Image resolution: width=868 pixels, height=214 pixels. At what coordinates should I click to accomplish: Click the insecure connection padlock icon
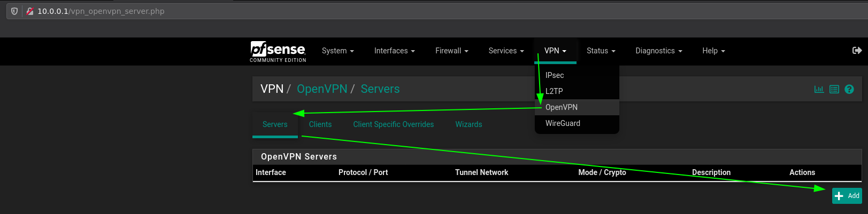click(30, 11)
